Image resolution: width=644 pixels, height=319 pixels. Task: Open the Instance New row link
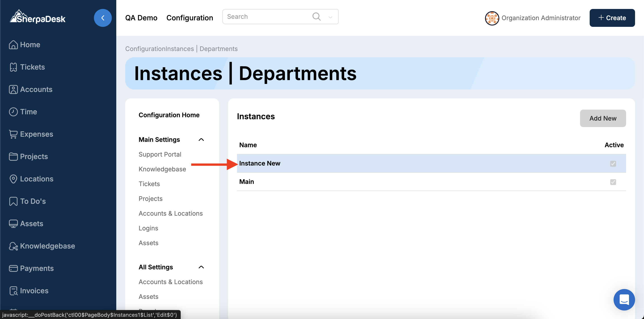259,163
